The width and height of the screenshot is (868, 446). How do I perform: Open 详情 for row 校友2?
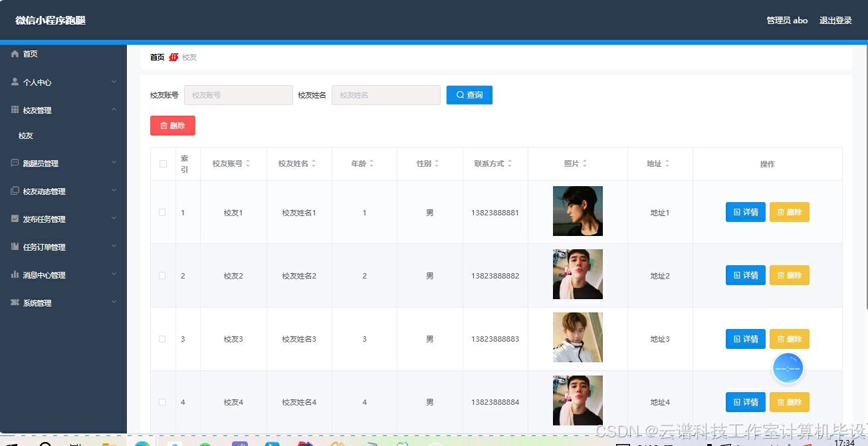pyautogui.click(x=745, y=275)
